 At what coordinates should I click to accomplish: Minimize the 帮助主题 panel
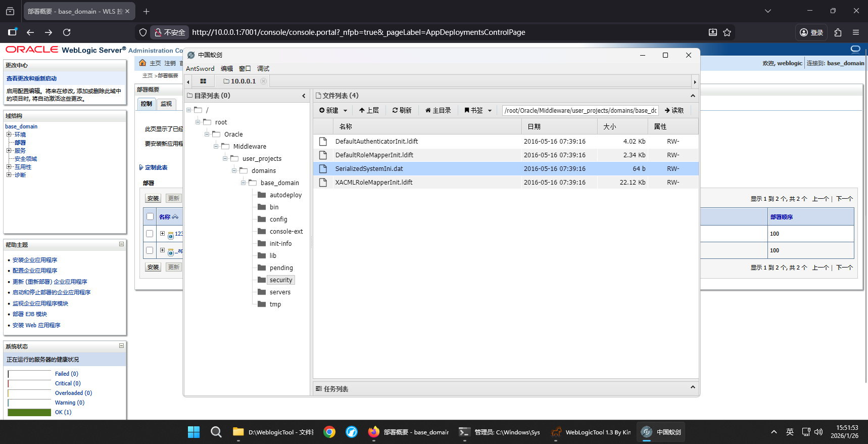pyautogui.click(x=121, y=244)
